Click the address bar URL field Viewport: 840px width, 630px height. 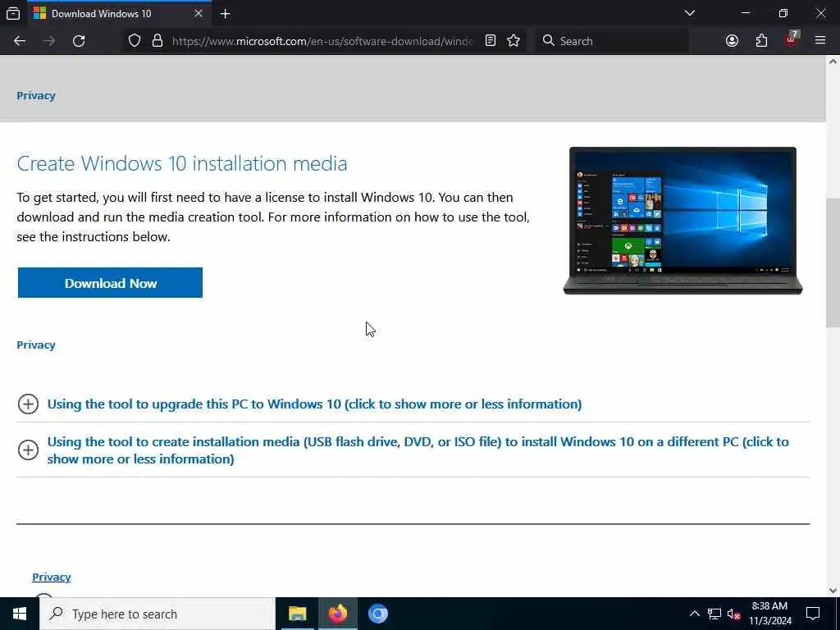click(322, 41)
